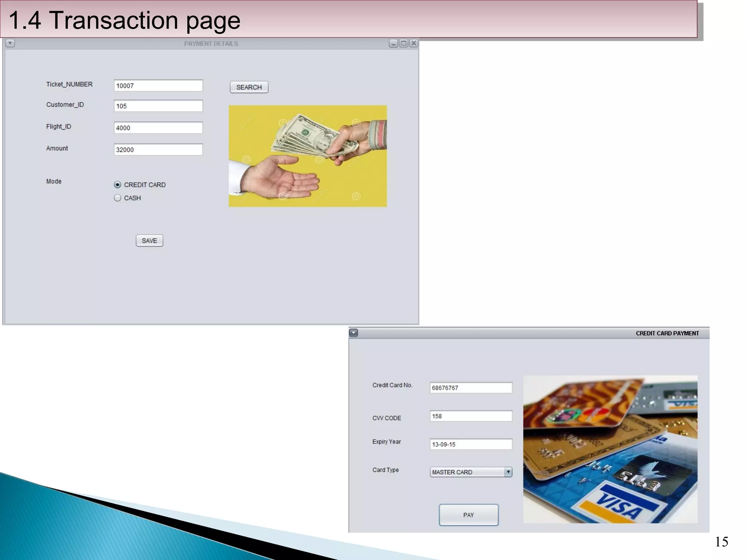
Task: Click the PAY button
Action: click(469, 515)
